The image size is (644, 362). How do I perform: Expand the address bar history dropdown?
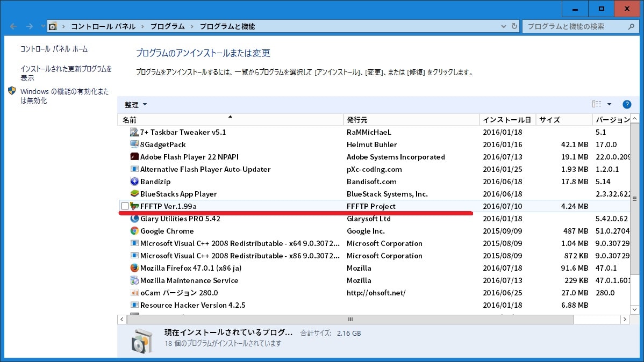pyautogui.click(x=504, y=26)
